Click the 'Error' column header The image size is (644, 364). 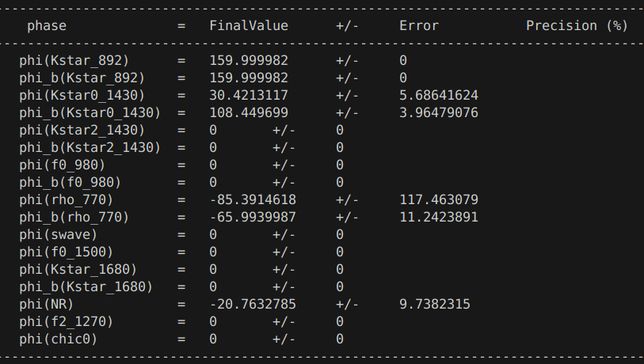coord(419,26)
